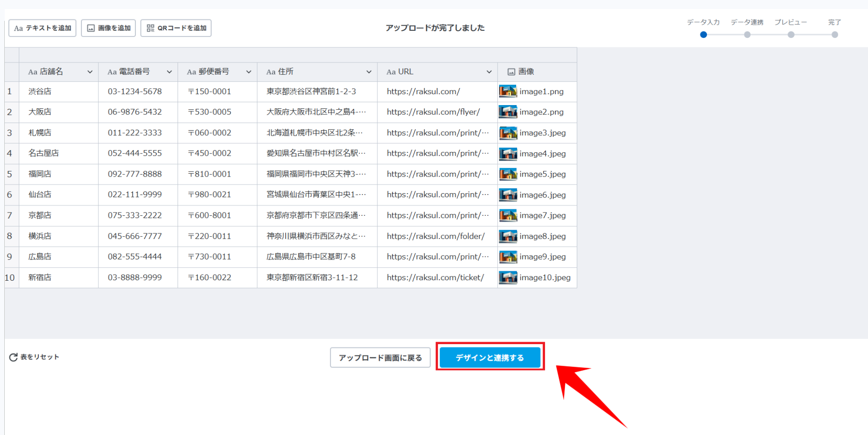Click the 画像 column header icon
The width and height of the screenshot is (868, 435).
(511, 72)
